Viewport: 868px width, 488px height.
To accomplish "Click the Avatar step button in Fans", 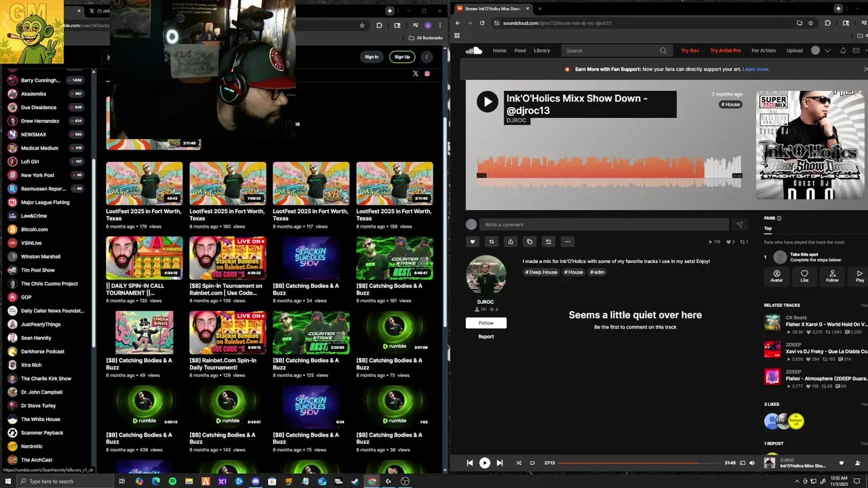I will coord(776,276).
